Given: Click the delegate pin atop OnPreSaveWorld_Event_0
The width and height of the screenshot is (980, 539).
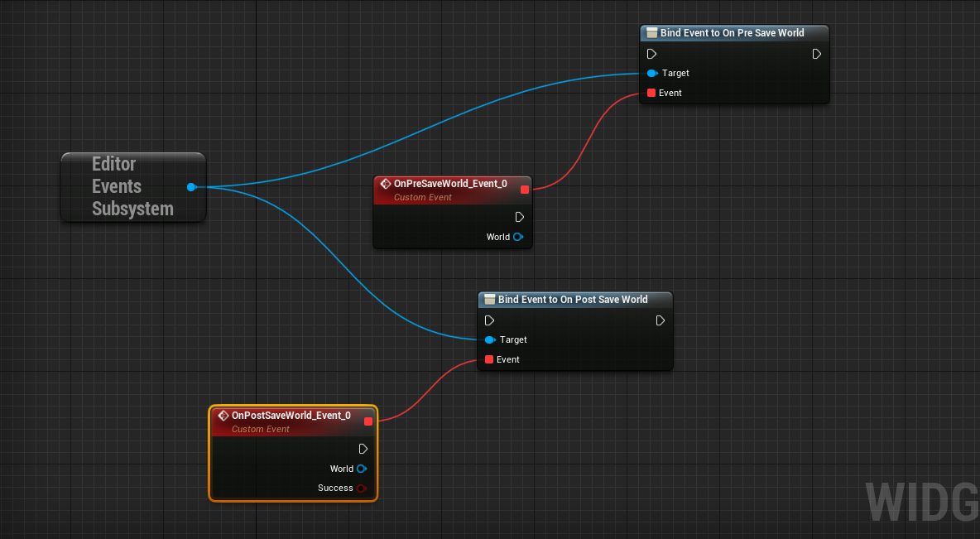Looking at the screenshot, I should (524, 189).
